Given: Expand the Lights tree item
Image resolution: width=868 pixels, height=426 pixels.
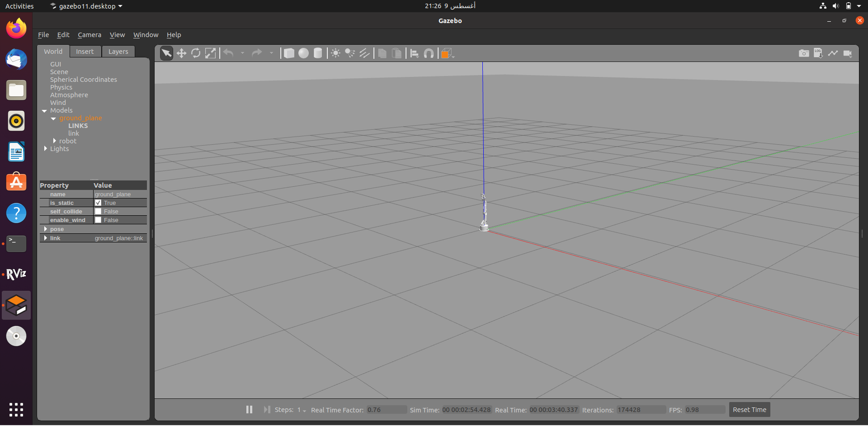Looking at the screenshot, I should [x=45, y=149].
